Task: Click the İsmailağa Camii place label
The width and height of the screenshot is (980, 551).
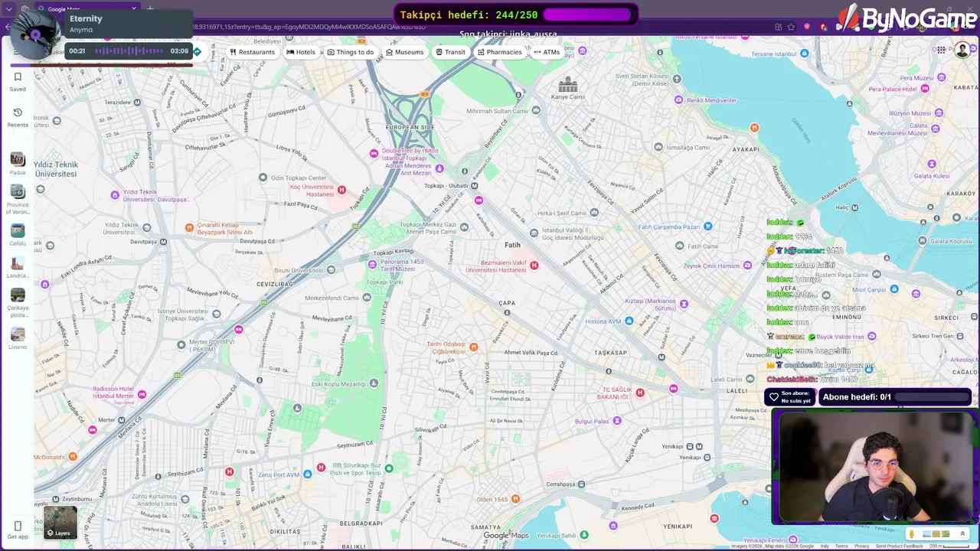Action: [x=688, y=148]
